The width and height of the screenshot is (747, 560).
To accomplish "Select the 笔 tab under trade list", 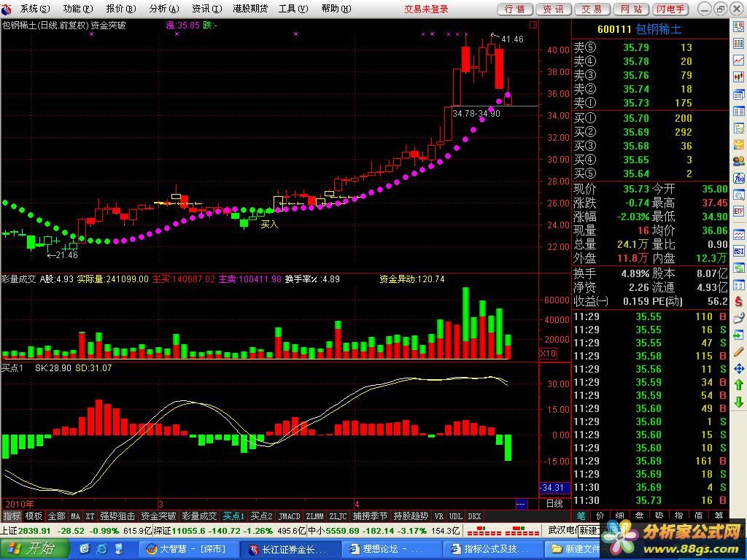I will point(581,516).
